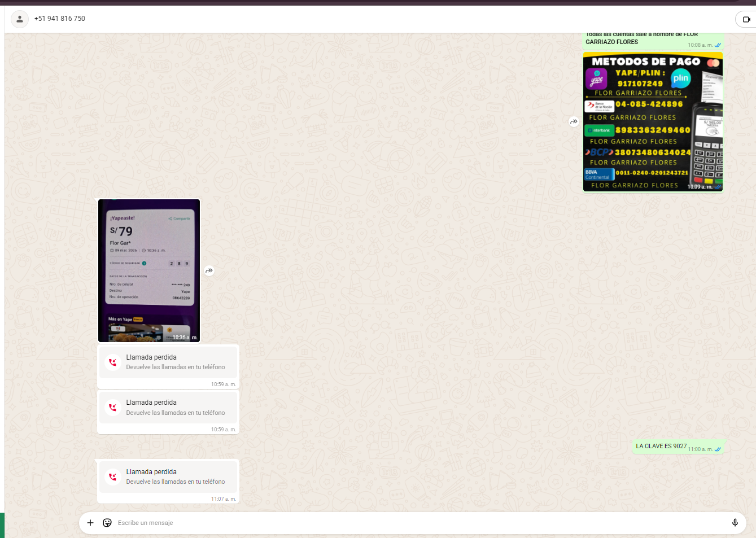756x538 pixels.
Task: Click the plus attach icon
Action: pyautogui.click(x=90, y=523)
